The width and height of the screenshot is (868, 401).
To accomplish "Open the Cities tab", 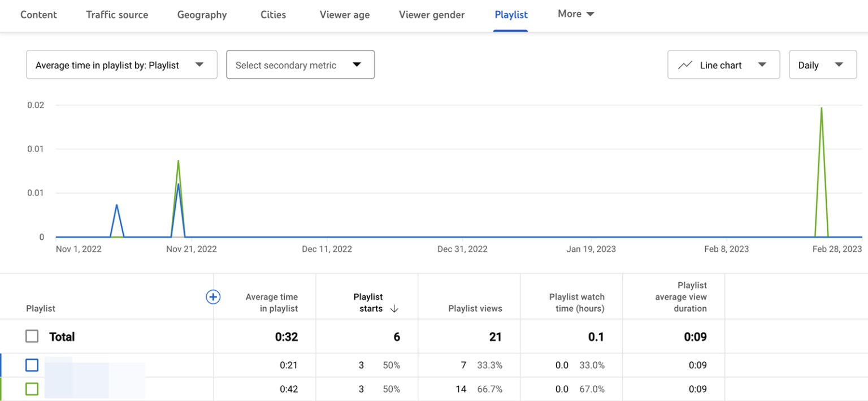I will tap(273, 15).
